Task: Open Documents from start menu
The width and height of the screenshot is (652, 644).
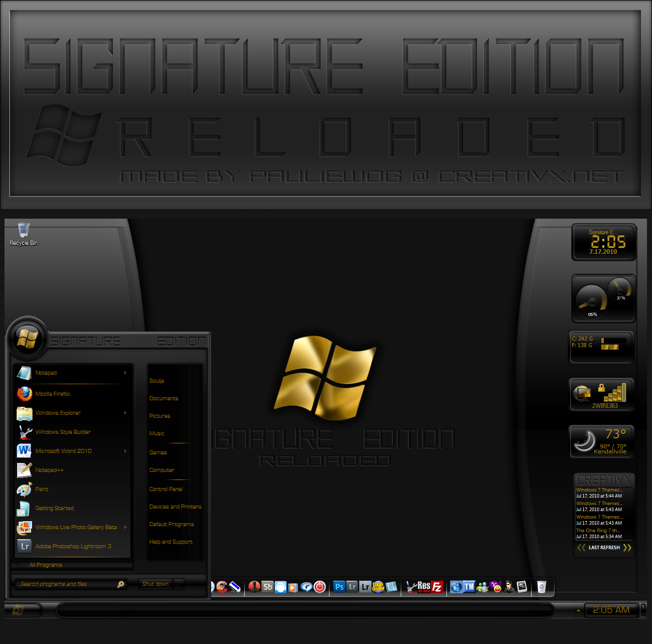Action: click(164, 398)
